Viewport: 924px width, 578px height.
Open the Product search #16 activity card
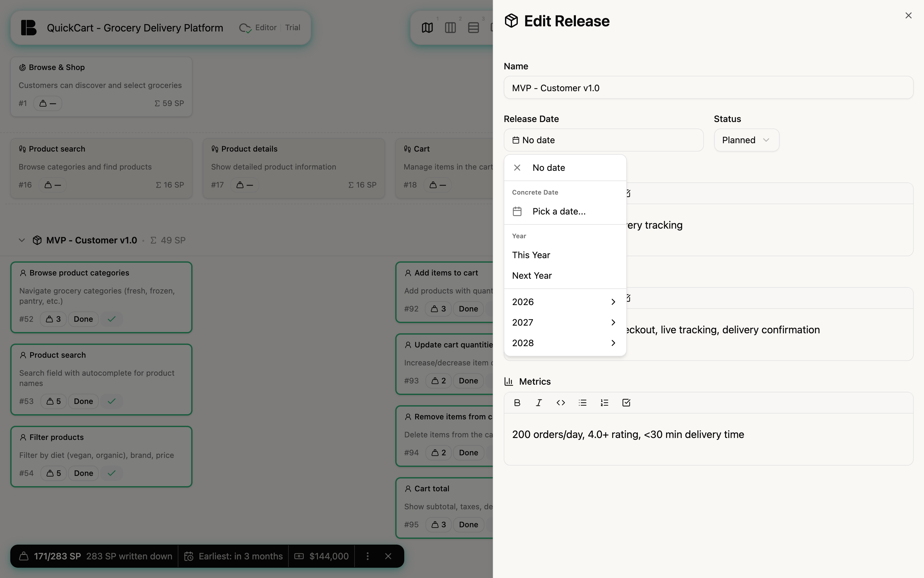[101, 168]
